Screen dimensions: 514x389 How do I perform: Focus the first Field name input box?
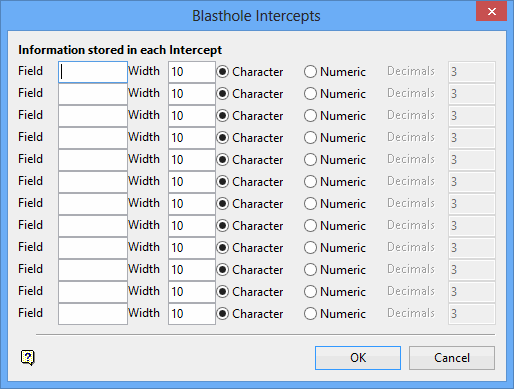93,72
